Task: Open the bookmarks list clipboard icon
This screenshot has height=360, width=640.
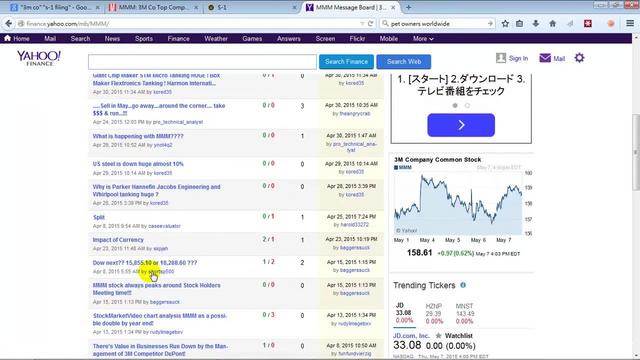Action: pyautogui.click(x=520, y=24)
